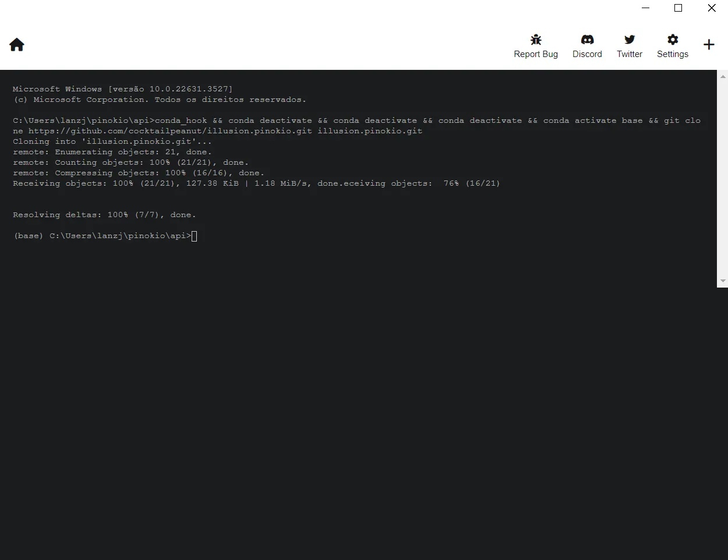
Task: Focus the terminal cursor at the prompt
Action: pyautogui.click(x=195, y=236)
